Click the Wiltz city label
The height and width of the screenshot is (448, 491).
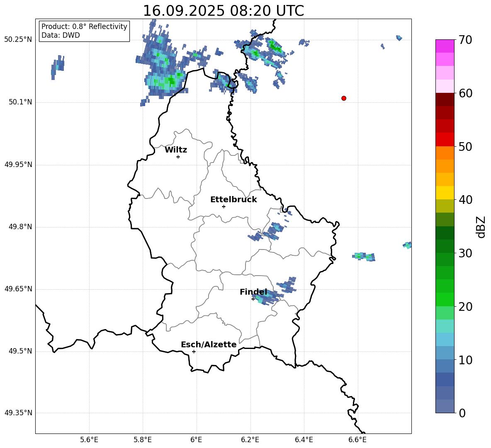coord(176,150)
